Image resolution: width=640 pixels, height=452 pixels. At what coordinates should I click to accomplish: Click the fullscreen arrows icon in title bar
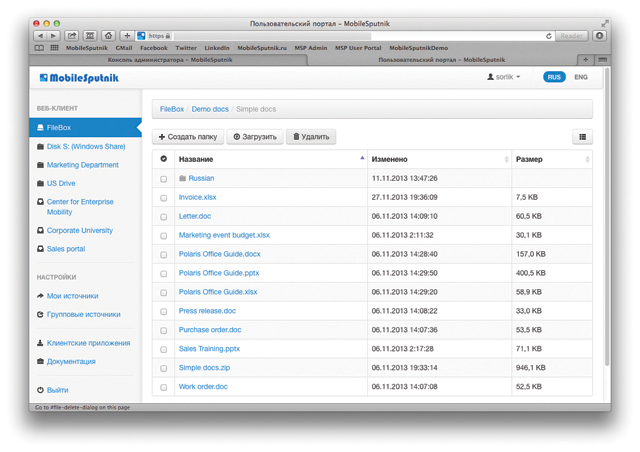(604, 24)
